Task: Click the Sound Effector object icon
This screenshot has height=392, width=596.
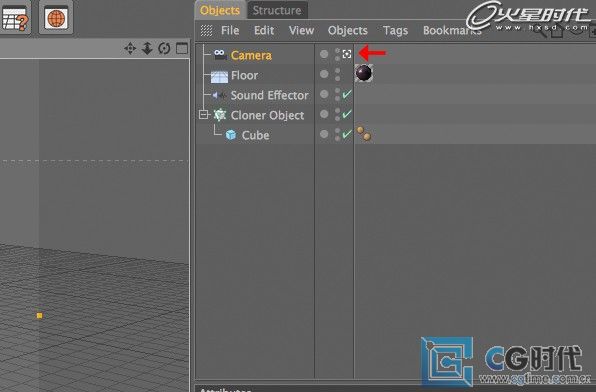Action: (x=219, y=95)
